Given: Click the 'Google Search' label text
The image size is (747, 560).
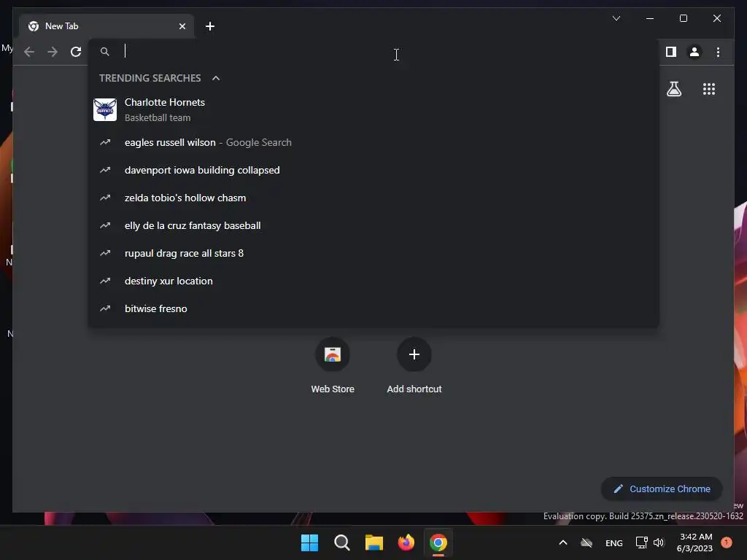Looking at the screenshot, I should [x=259, y=142].
